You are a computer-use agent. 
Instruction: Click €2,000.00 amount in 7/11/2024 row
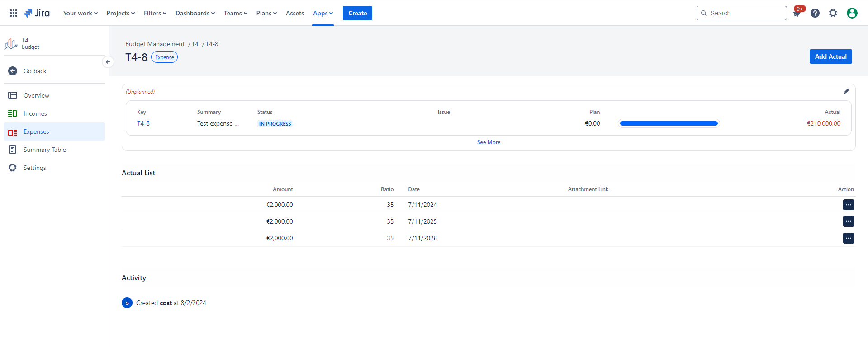(280, 205)
